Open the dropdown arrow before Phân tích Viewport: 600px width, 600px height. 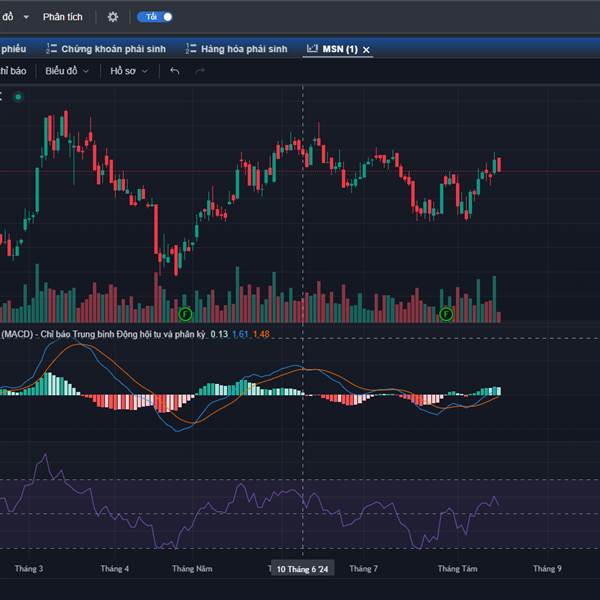(25, 17)
